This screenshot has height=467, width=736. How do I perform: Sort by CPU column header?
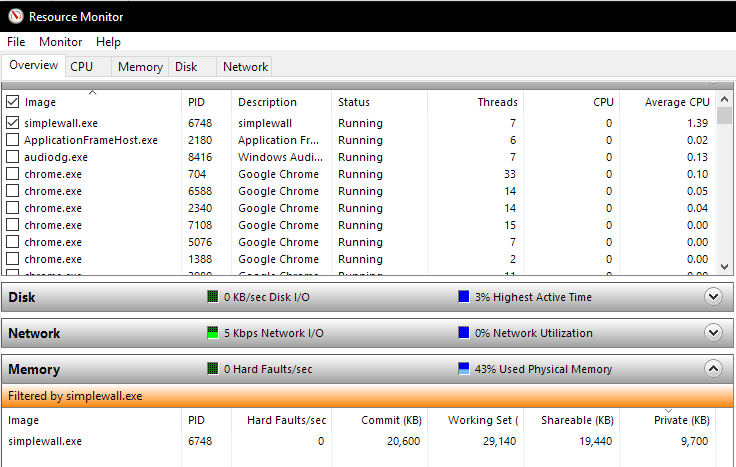pyautogui.click(x=603, y=102)
